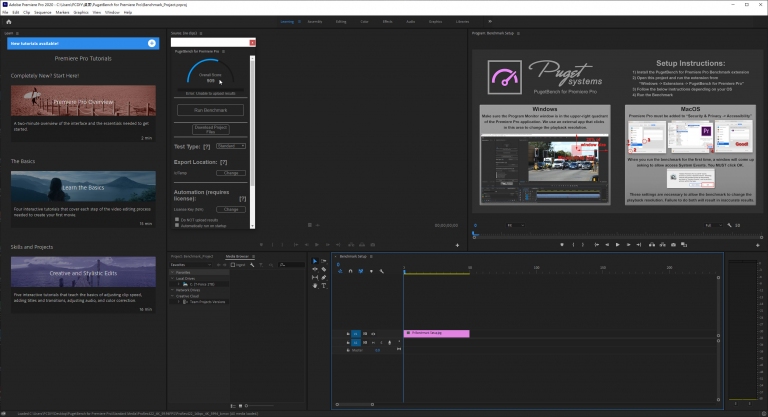The height and width of the screenshot is (417, 768).
Task: Collapse Network Drives tree node
Action: pos(172,290)
